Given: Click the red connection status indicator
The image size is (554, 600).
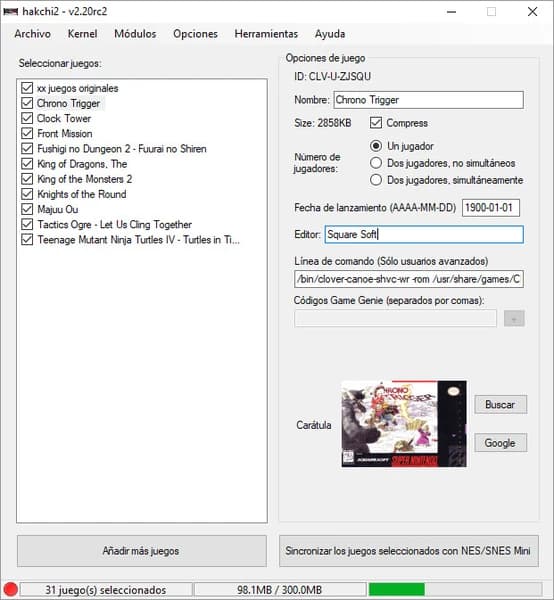Looking at the screenshot, I should [x=10, y=590].
